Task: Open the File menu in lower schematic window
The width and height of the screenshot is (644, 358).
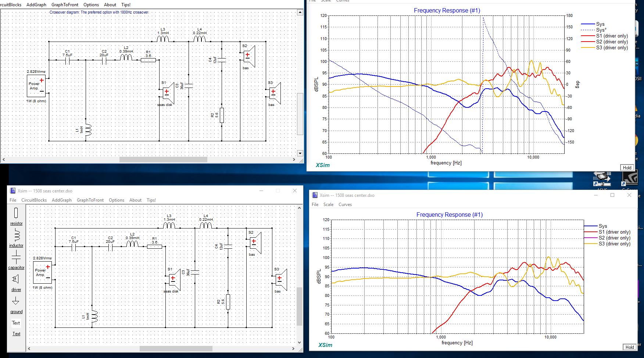Action: (13, 200)
